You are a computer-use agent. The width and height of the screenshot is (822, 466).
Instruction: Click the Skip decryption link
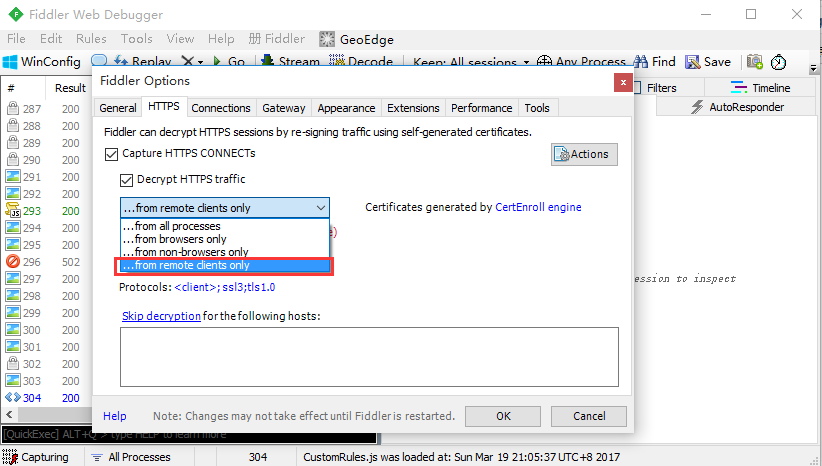pos(161,316)
